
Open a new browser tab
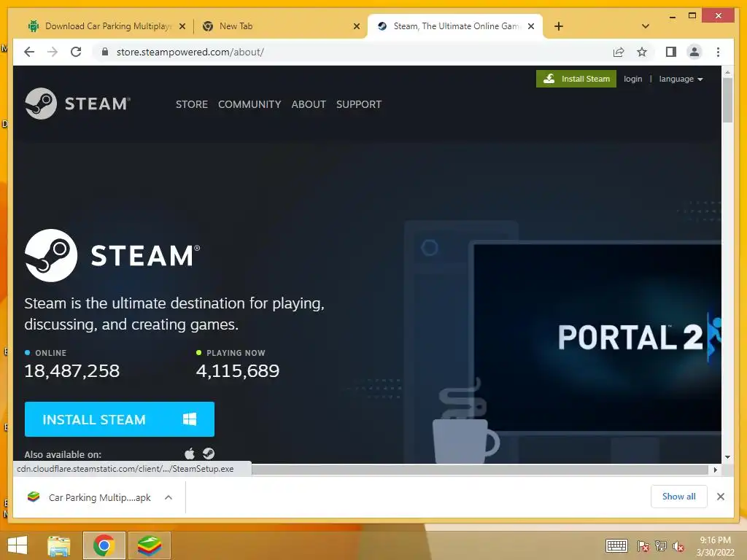(x=559, y=26)
